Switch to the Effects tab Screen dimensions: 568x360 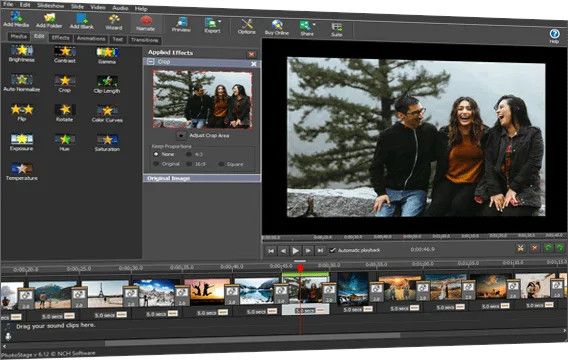pyautogui.click(x=60, y=38)
